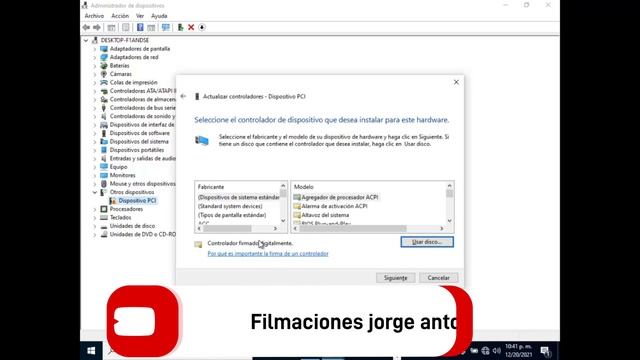Click the back arrow in Actualizar controladores dialog
Viewport: 640px width, 360px height.
pos(183,96)
